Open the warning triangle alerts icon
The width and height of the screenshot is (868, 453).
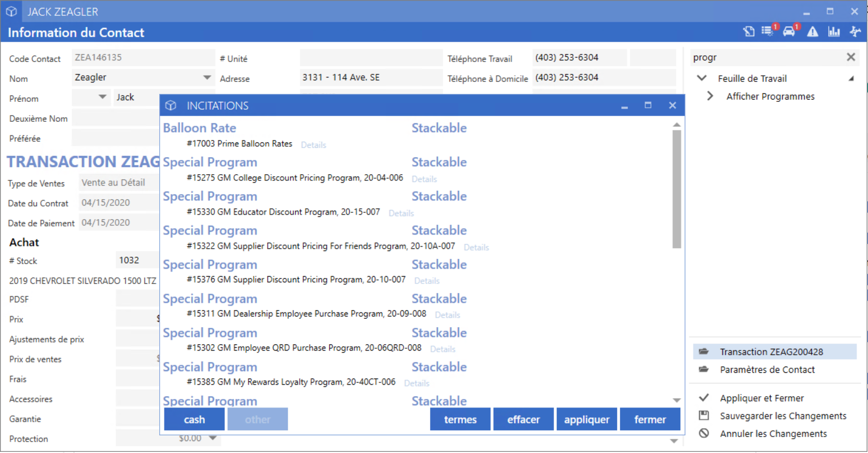coord(813,32)
